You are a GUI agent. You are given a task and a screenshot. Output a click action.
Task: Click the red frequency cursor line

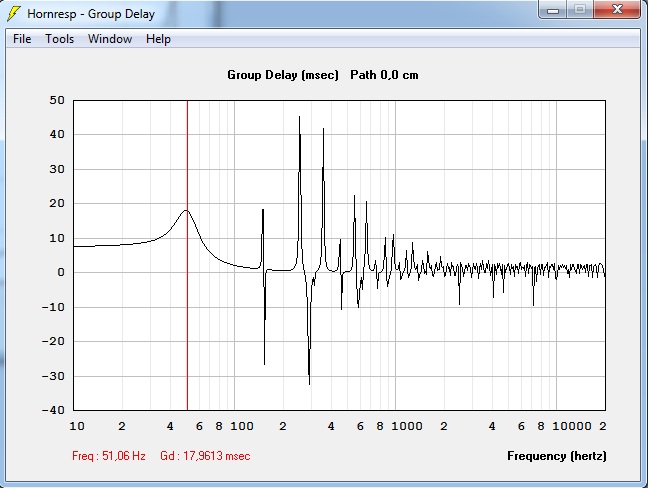pos(187,255)
